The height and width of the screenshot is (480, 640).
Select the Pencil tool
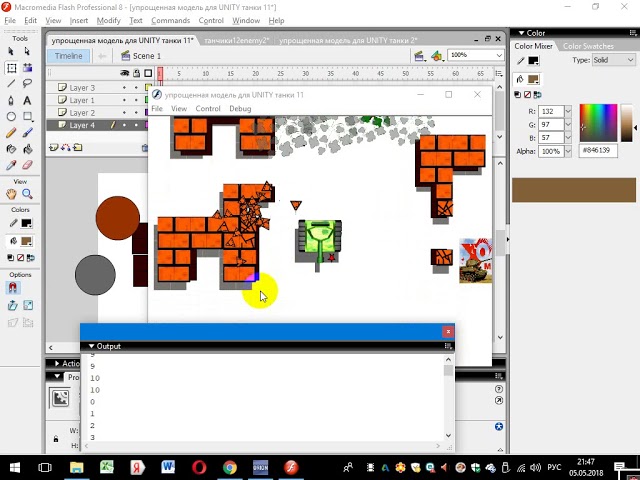(x=11, y=133)
